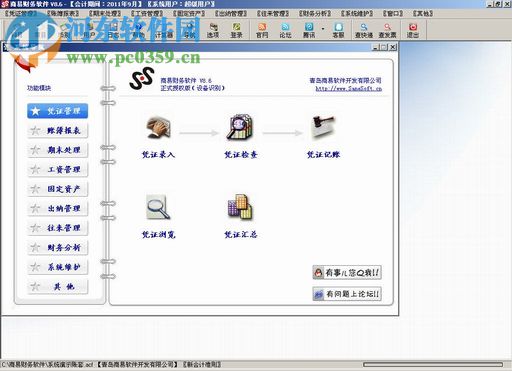Open the 出纳管理 menu in menu bar
The width and height of the screenshot is (512, 371).
click(x=231, y=13)
